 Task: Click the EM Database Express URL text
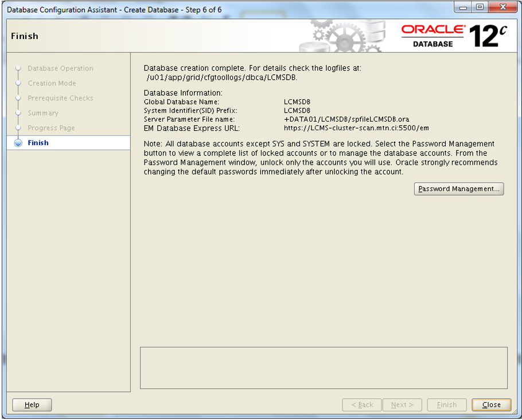[x=356, y=128]
